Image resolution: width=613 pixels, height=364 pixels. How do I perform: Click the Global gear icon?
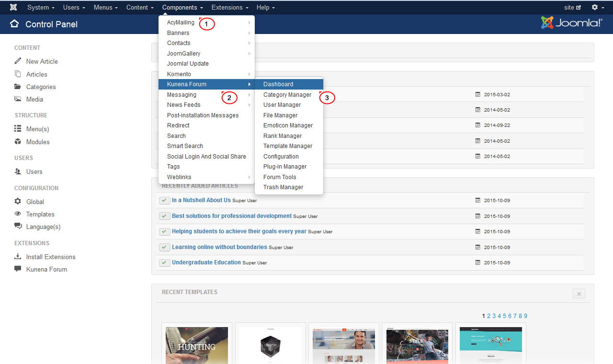(18, 201)
